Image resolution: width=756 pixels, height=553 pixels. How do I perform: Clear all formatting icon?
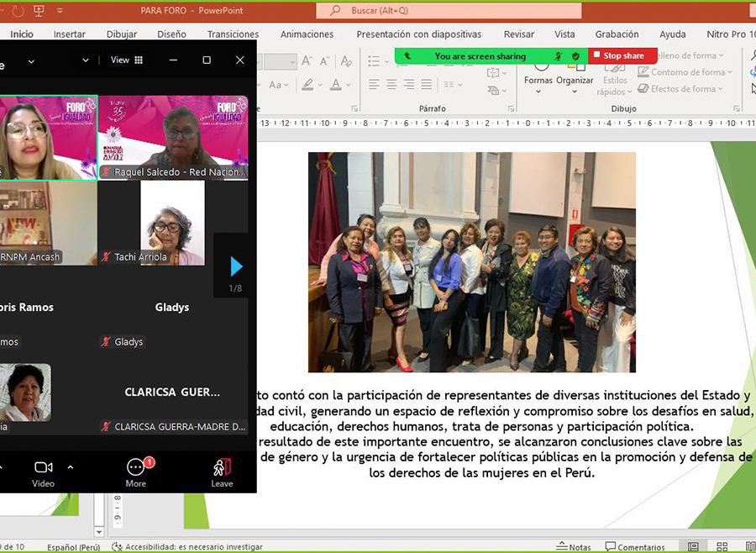tap(346, 61)
